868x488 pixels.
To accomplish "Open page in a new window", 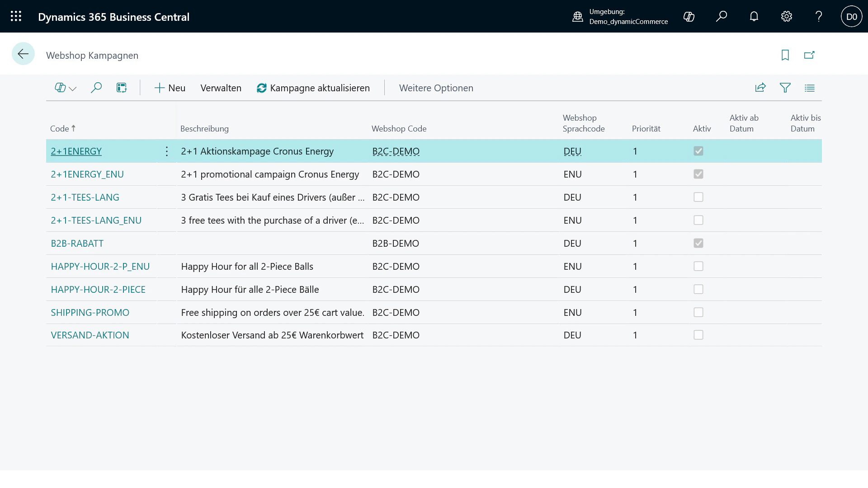I will click(809, 55).
